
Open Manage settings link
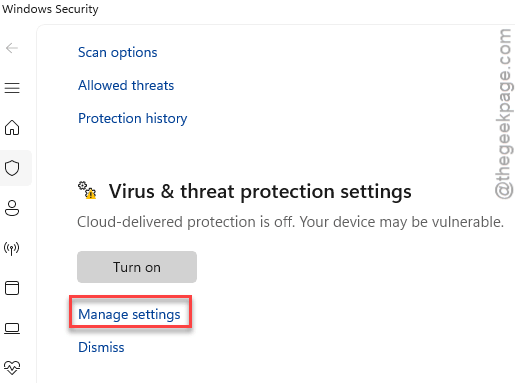pyautogui.click(x=129, y=315)
